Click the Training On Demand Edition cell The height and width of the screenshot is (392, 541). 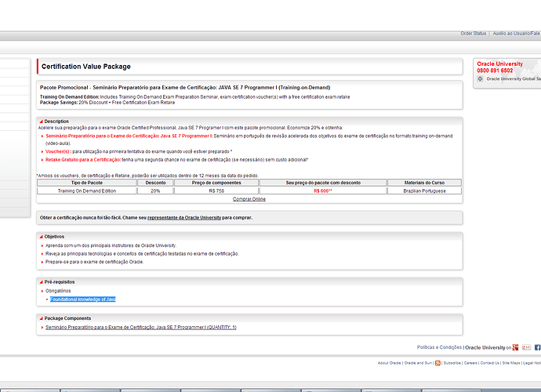87,191
